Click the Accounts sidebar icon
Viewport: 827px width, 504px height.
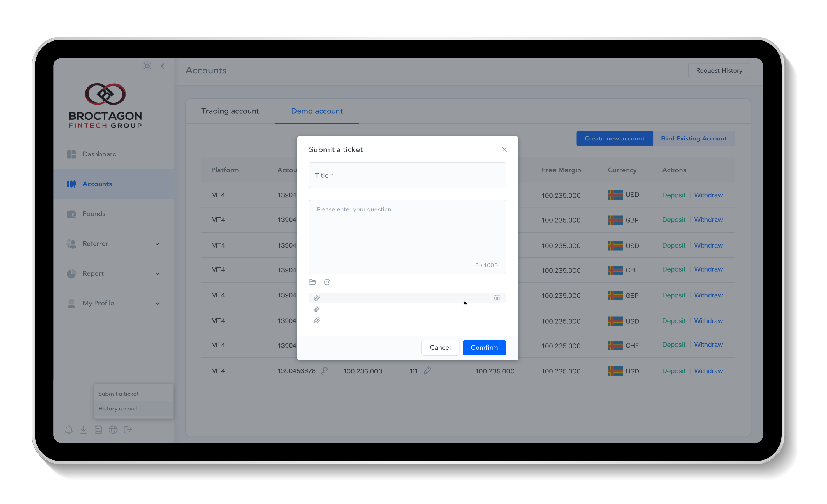coord(71,184)
